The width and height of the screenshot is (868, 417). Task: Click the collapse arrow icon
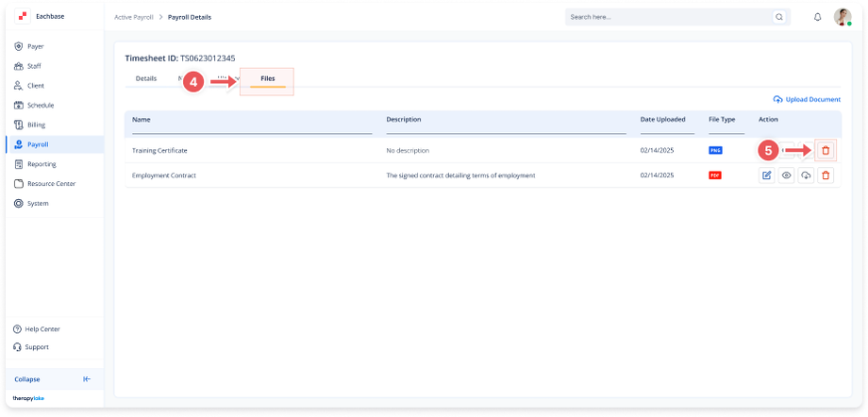(x=87, y=379)
